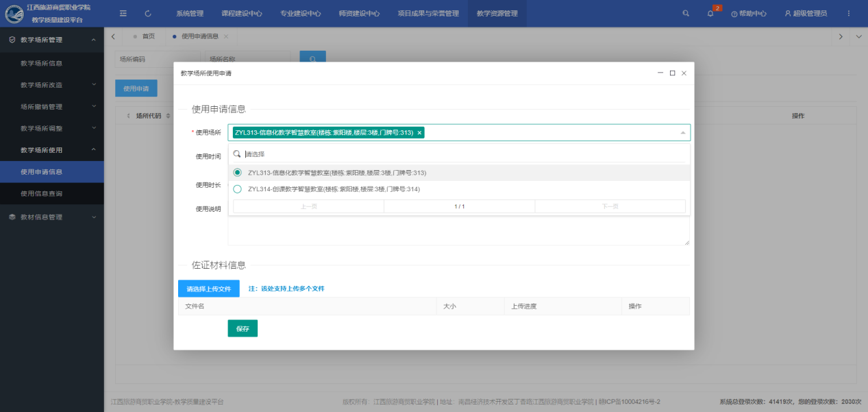
Task: Focus the 场所名称 search field
Action: click(x=247, y=60)
